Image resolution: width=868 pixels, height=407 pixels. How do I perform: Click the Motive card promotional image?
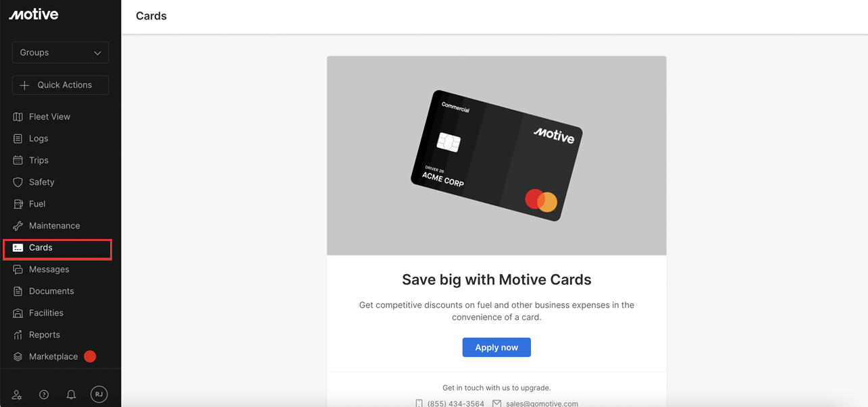[x=496, y=156]
